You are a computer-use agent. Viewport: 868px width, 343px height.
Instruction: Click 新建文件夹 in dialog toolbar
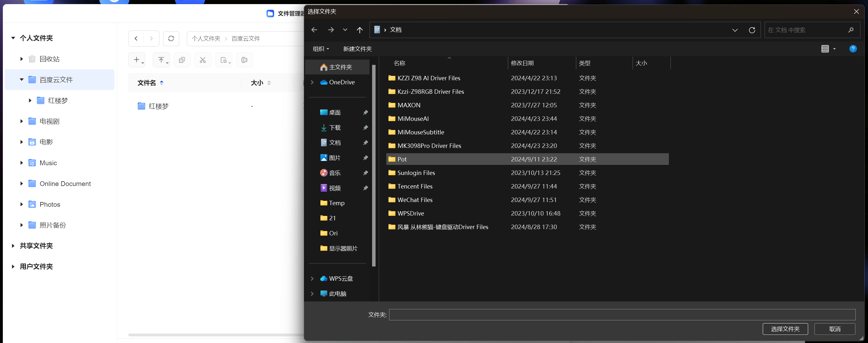click(357, 49)
